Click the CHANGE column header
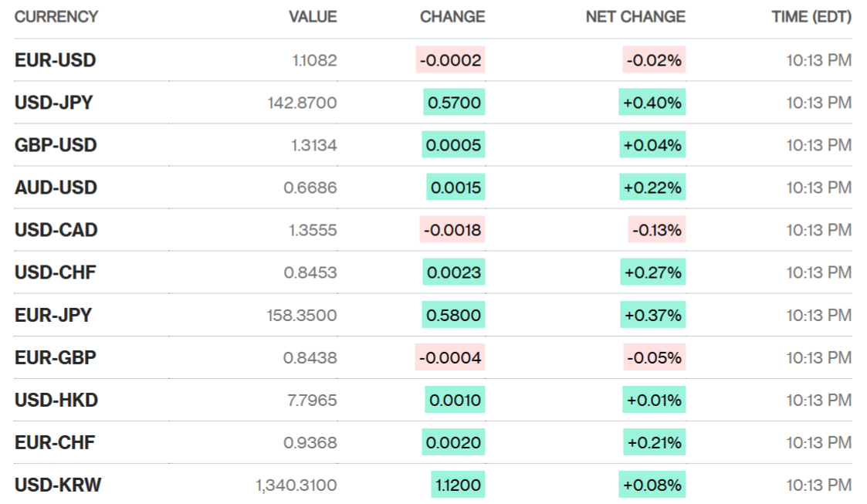Screen dimensions: 867x504 (452, 17)
